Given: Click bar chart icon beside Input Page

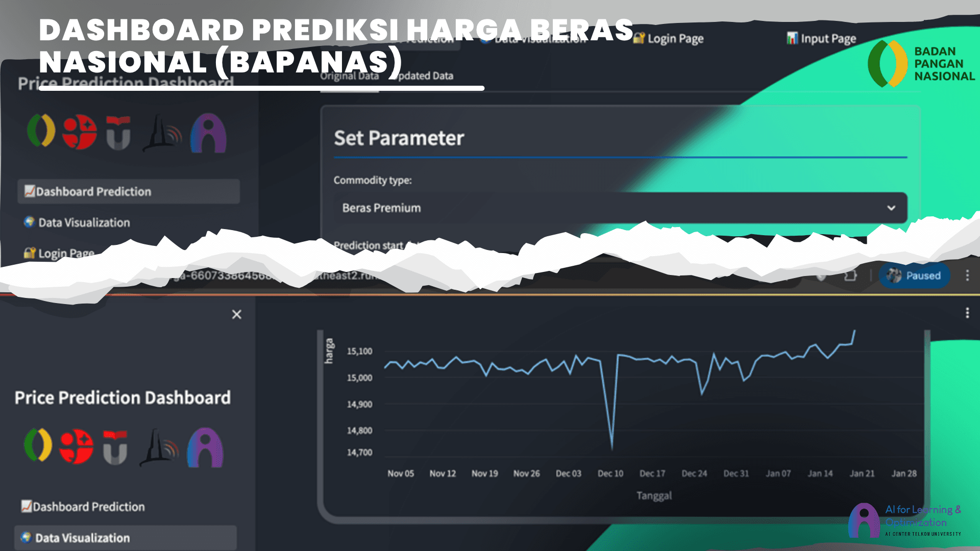Looking at the screenshot, I should [x=792, y=38].
